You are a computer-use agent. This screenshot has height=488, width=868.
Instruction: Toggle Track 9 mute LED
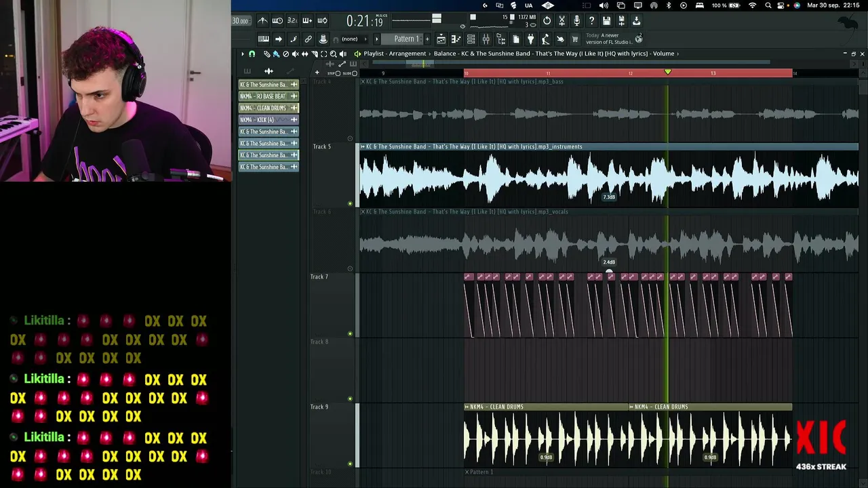(x=350, y=464)
